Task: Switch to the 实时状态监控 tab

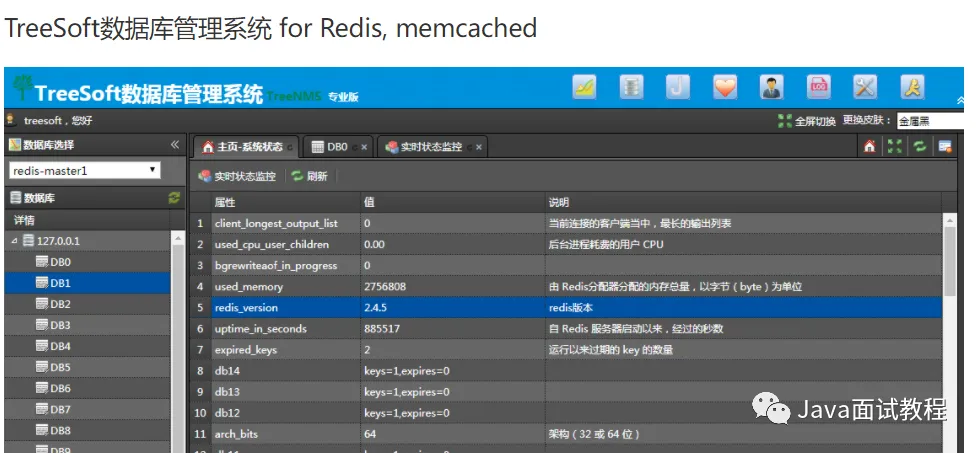Action: pos(432,147)
